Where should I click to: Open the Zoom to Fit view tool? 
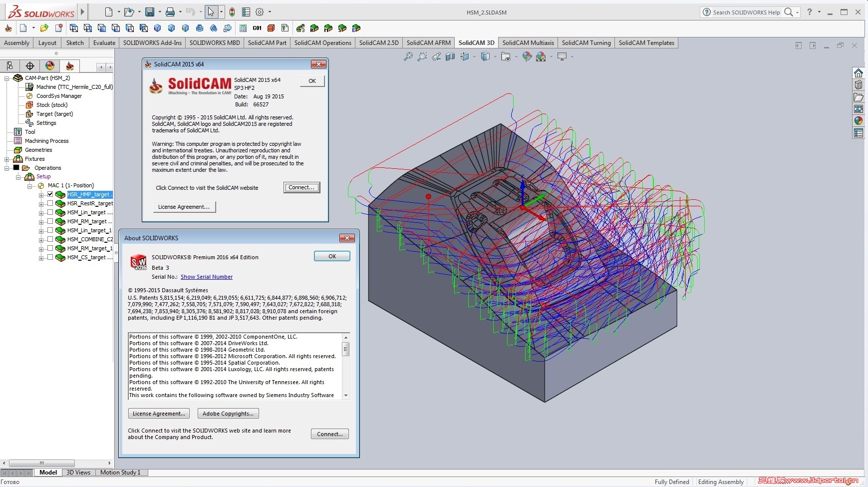pyautogui.click(x=408, y=57)
